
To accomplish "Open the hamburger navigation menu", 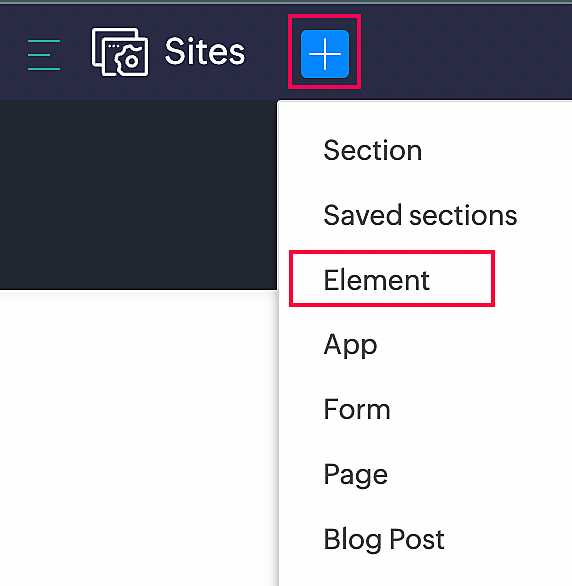I will coord(44,55).
